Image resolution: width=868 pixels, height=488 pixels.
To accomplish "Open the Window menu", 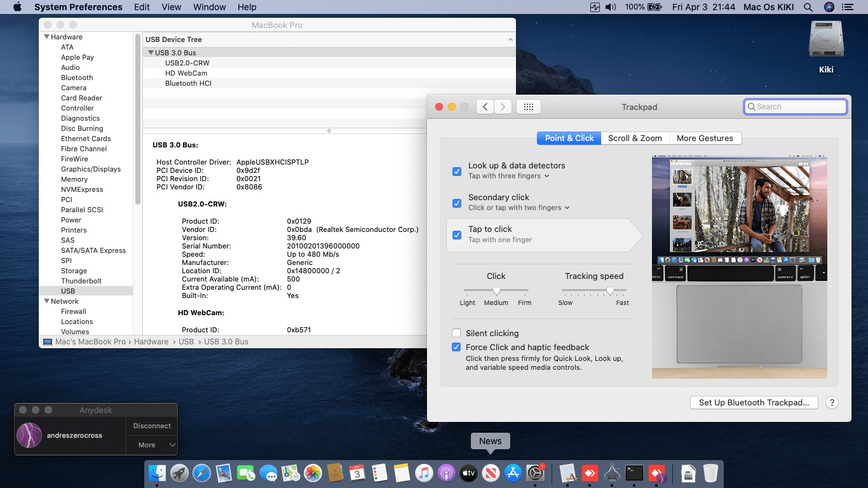I will click(x=209, y=7).
